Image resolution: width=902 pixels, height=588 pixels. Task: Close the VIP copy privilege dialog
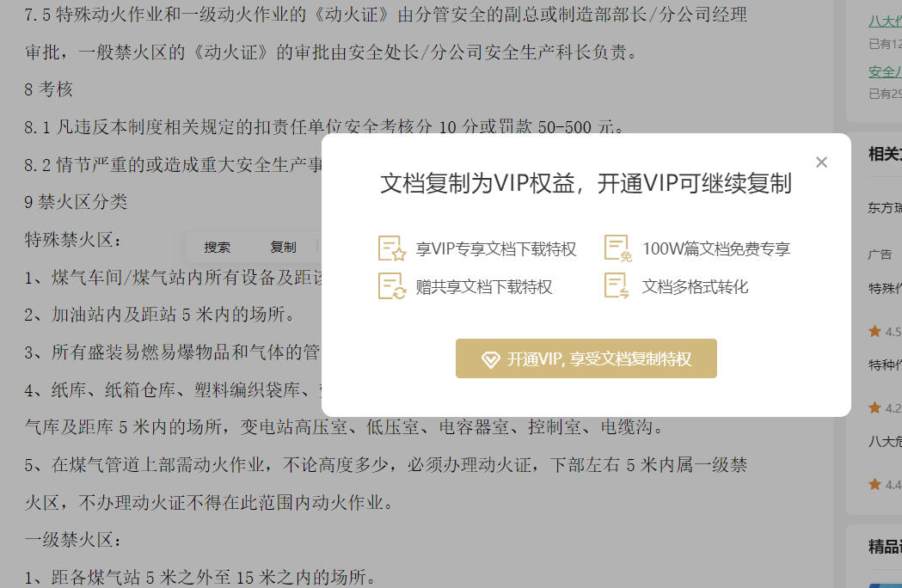point(821,162)
